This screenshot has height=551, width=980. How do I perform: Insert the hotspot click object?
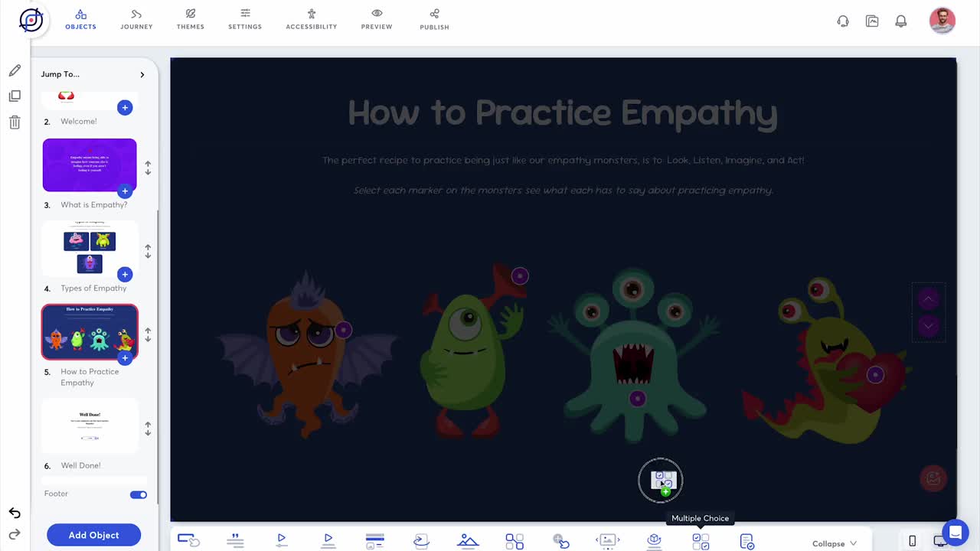[561, 541]
